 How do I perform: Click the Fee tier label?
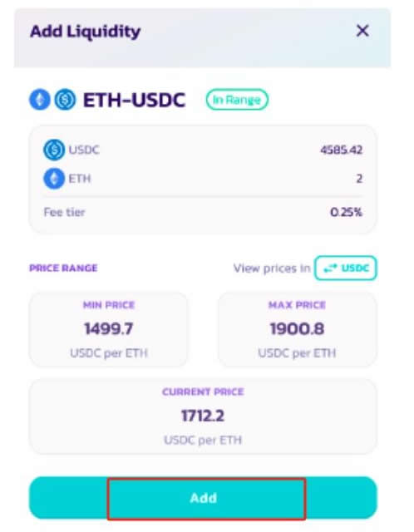coord(64,212)
